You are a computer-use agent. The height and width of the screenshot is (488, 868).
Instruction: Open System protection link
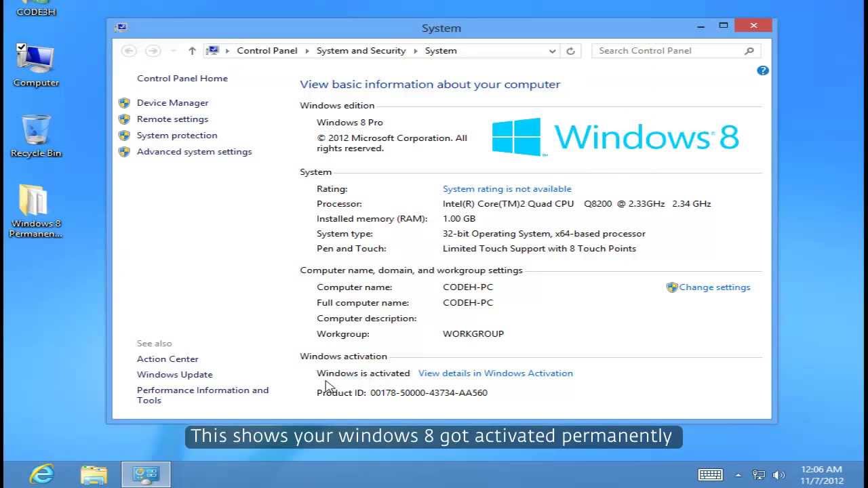pyautogui.click(x=177, y=136)
